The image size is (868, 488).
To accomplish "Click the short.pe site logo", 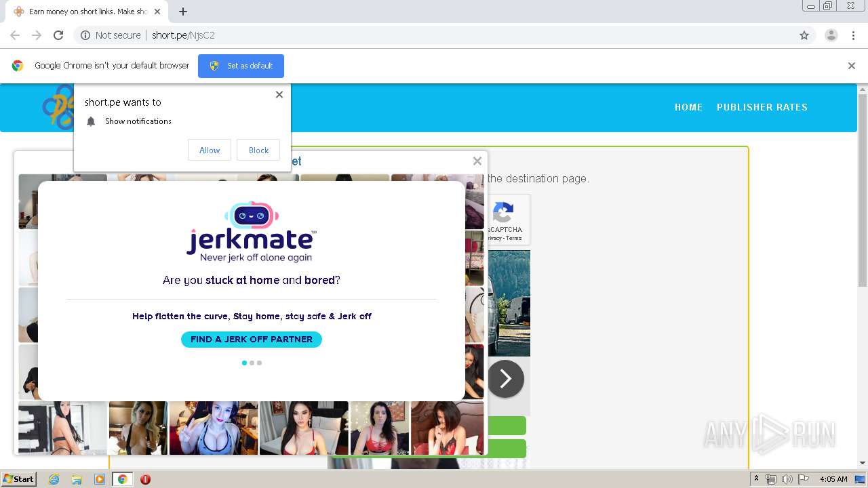I will click(x=58, y=107).
